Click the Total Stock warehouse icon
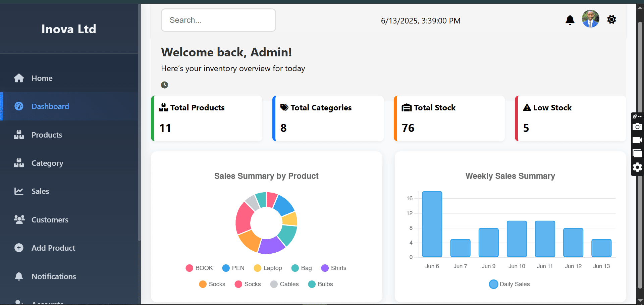 407,108
